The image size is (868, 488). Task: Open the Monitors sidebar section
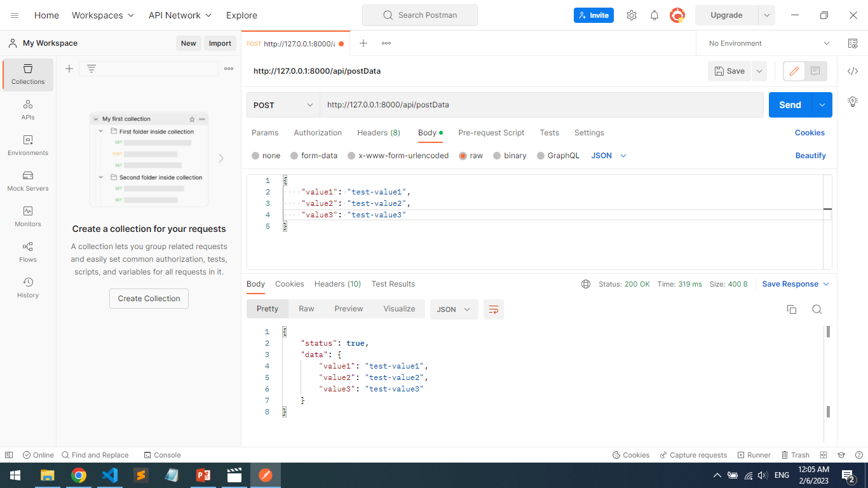click(x=28, y=217)
